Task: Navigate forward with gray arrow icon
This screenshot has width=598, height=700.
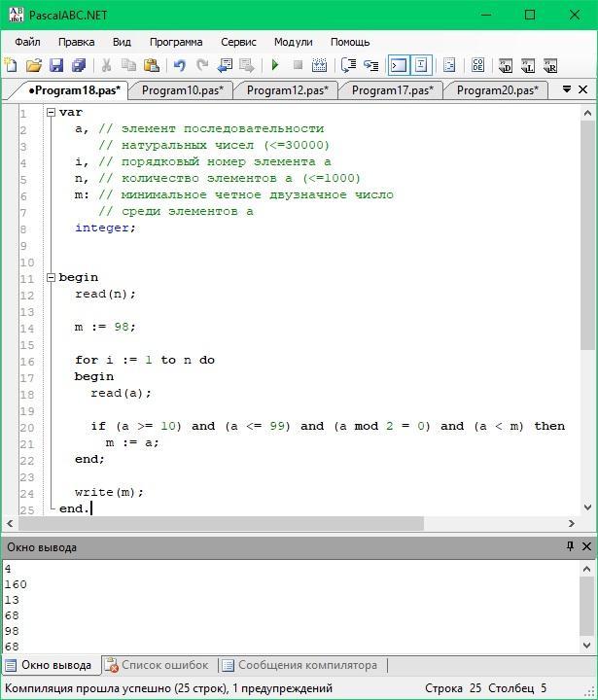Action: click(x=247, y=65)
